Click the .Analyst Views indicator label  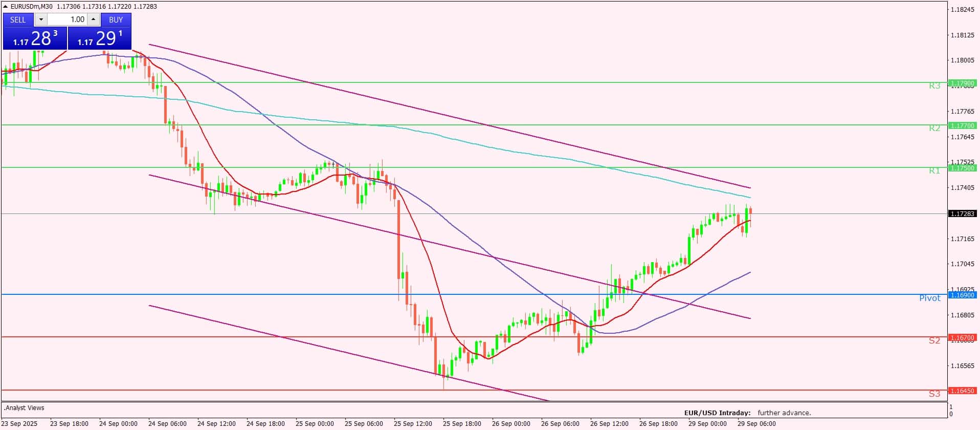(x=24, y=408)
